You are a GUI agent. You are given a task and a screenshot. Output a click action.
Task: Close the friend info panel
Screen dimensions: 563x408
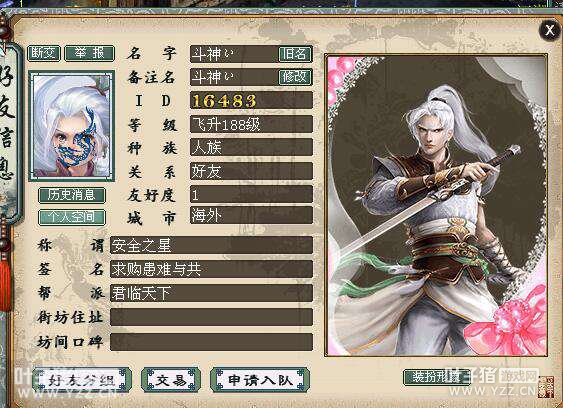[549, 30]
